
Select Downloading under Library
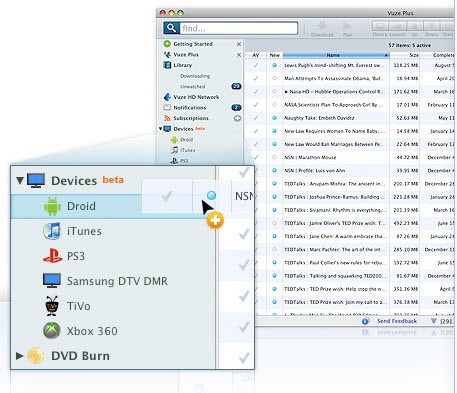195,76
